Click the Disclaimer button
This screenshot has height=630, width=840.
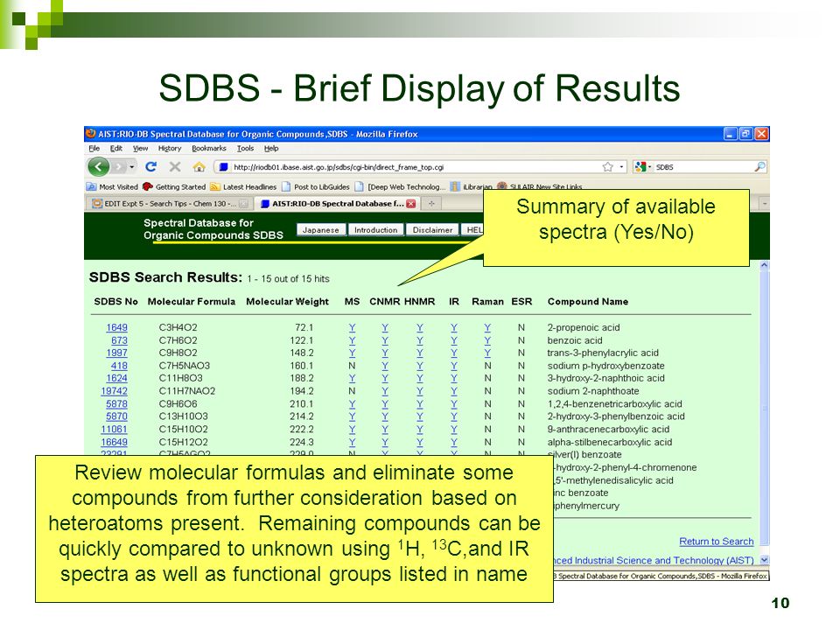[432, 230]
